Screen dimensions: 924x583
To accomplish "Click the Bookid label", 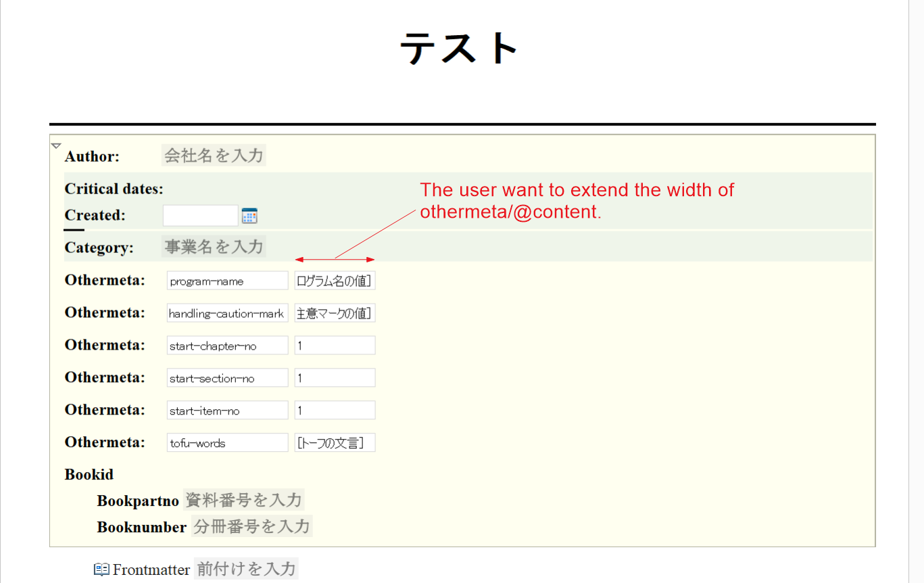I will coord(89,474).
